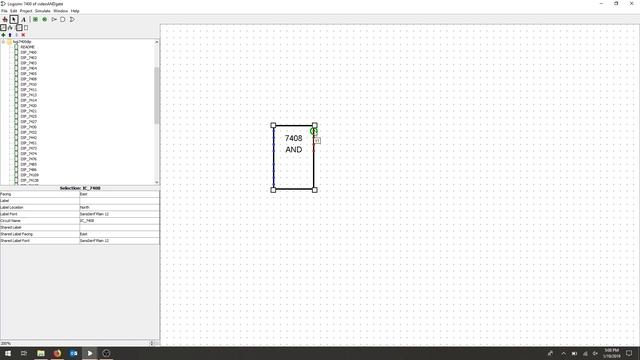Viewport: 640px width, 360px height.
Task: Open the Edit menu
Action: point(13,11)
